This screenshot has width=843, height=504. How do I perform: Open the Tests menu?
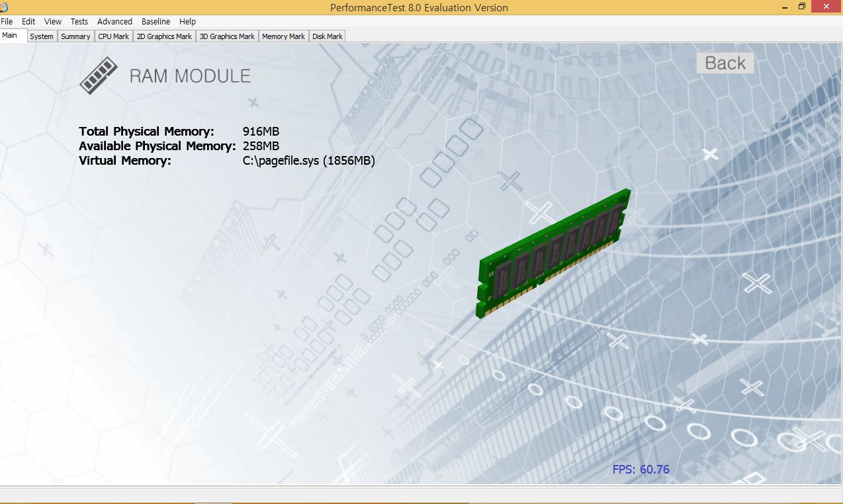pyautogui.click(x=79, y=21)
